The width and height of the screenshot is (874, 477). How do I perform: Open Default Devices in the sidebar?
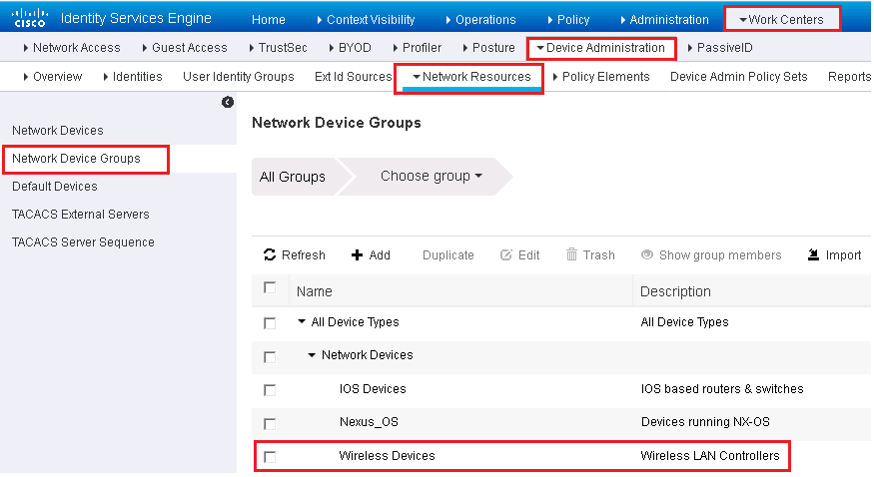point(55,187)
